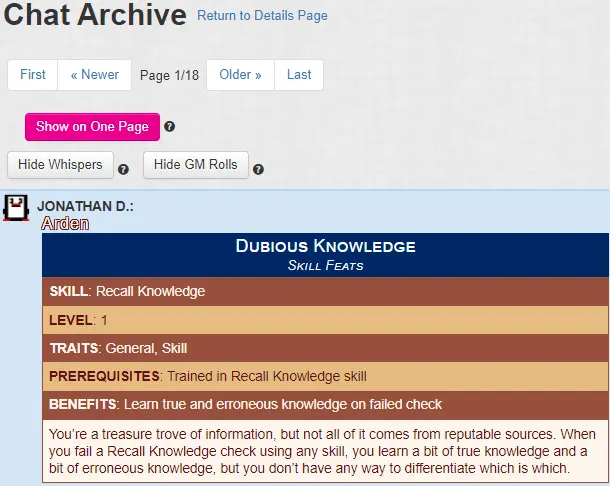Go to the First page
The image size is (610, 486).
pos(33,75)
